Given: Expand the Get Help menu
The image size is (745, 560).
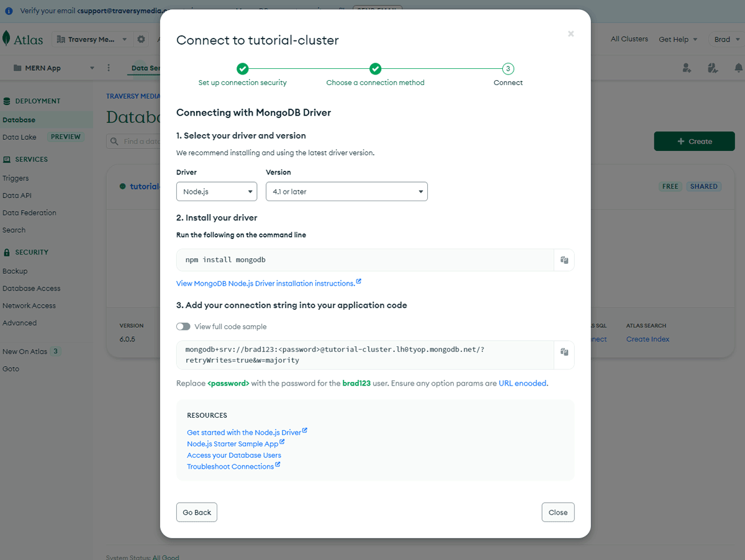Looking at the screenshot, I should click(678, 39).
